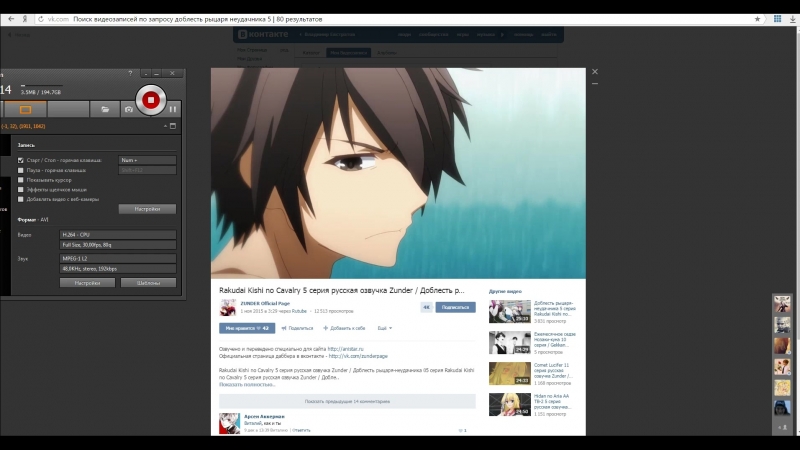Enable the Пауза hotkey checkbox
The width and height of the screenshot is (800, 450).
[x=21, y=170]
